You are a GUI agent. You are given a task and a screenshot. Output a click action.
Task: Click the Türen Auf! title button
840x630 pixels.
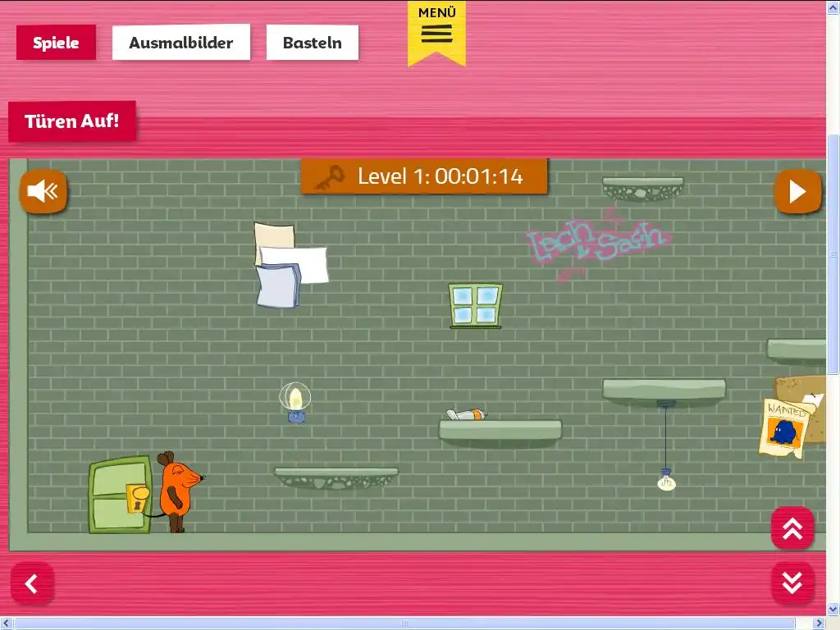(72, 121)
